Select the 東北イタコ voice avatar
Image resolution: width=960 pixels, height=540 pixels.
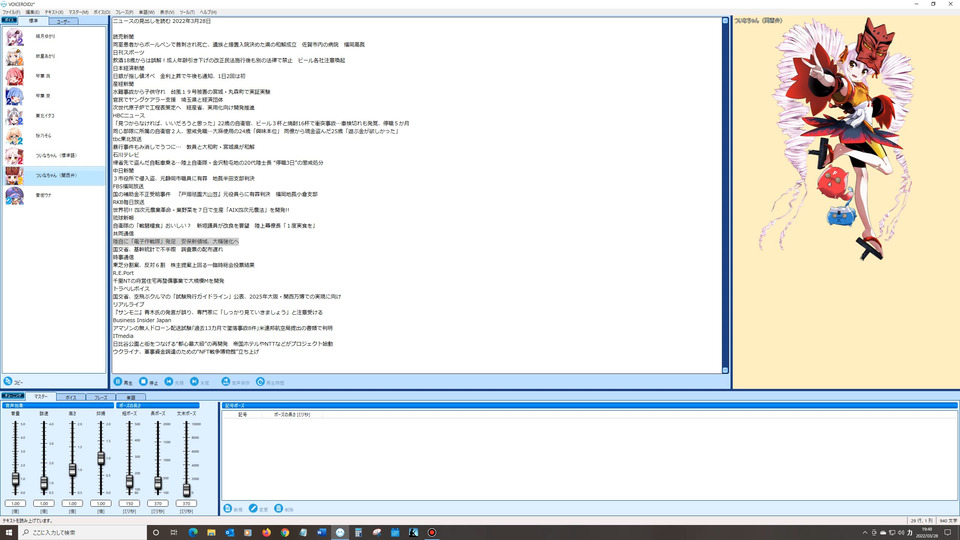[x=14, y=116]
